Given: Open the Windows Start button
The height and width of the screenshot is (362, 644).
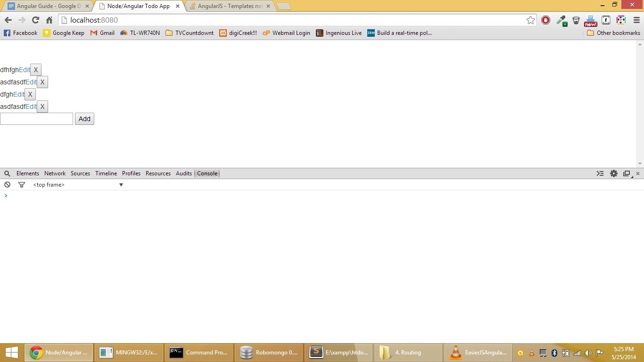Looking at the screenshot, I should point(11,353).
